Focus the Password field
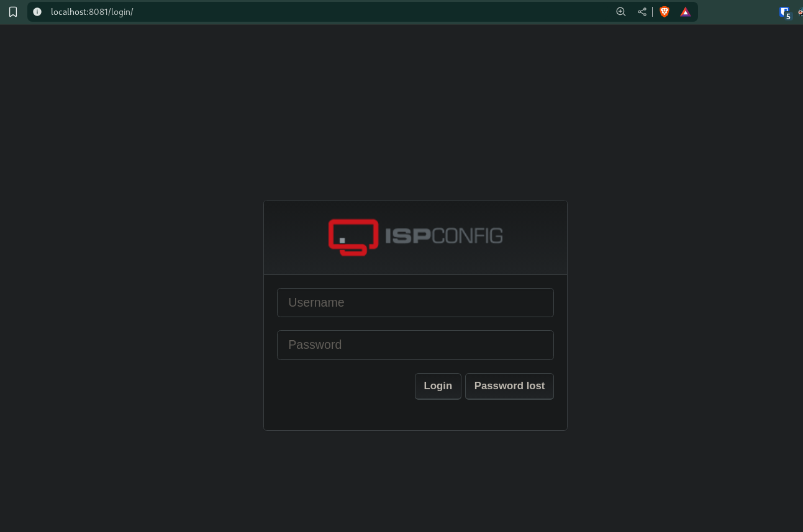Image resolution: width=803 pixels, height=532 pixels. click(x=415, y=345)
